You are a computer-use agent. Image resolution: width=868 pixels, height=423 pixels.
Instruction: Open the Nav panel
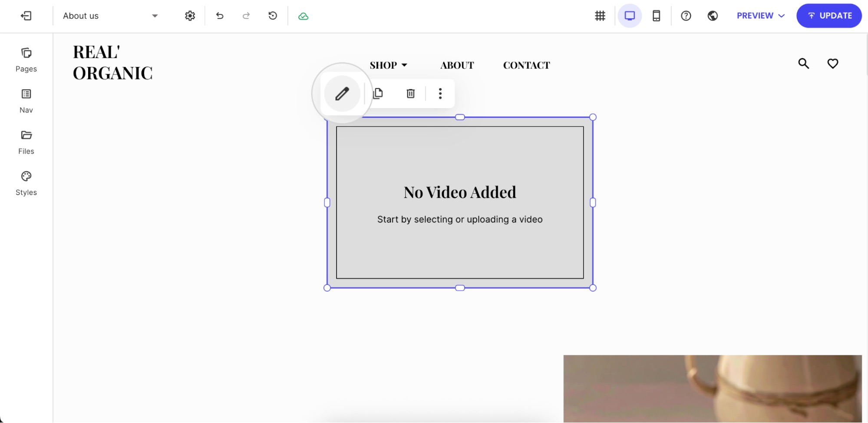(x=26, y=101)
